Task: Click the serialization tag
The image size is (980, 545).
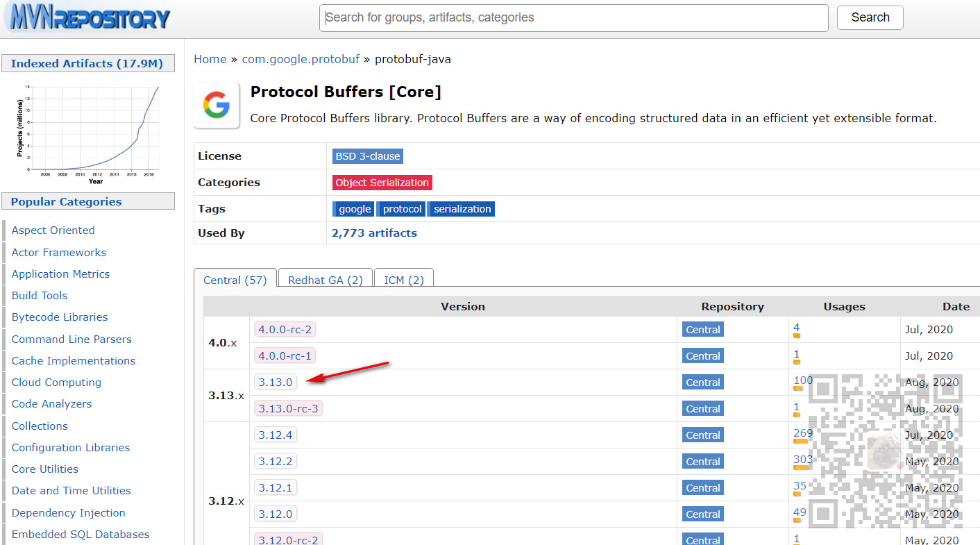Action: pos(462,209)
